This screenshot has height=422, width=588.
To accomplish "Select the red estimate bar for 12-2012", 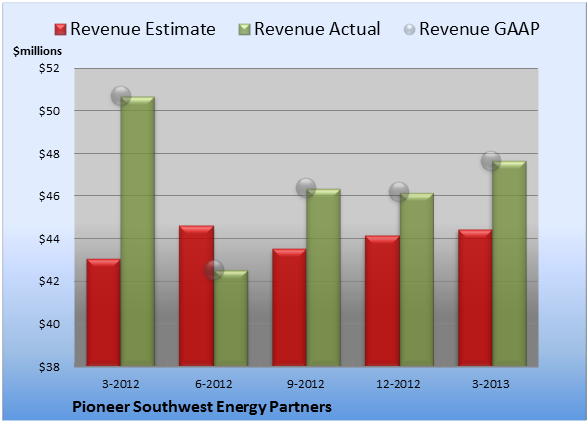I will click(x=382, y=301).
